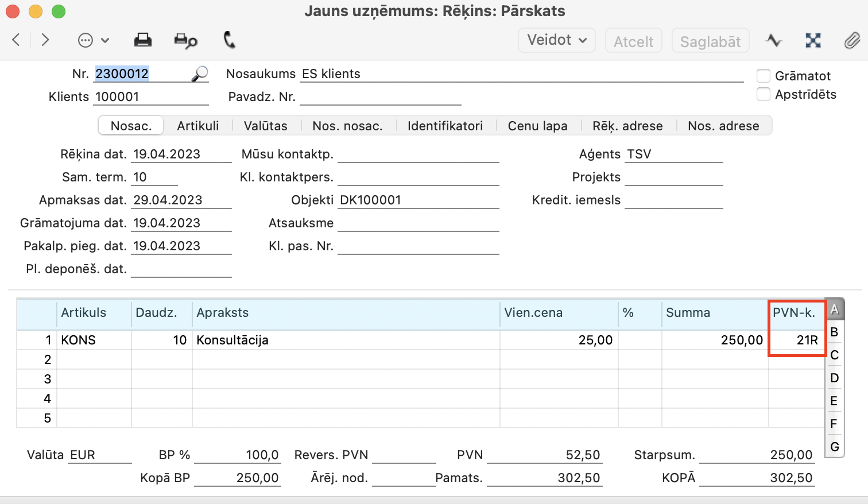868x504 pixels.
Task: Open the Valūtas tab
Action: pos(265,126)
